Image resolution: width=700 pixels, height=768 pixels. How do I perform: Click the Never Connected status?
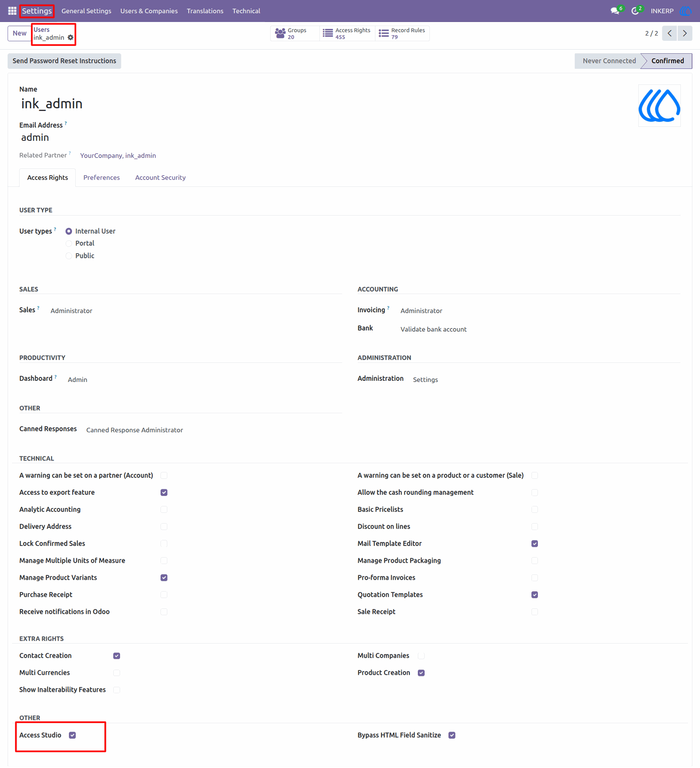(609, 61)
